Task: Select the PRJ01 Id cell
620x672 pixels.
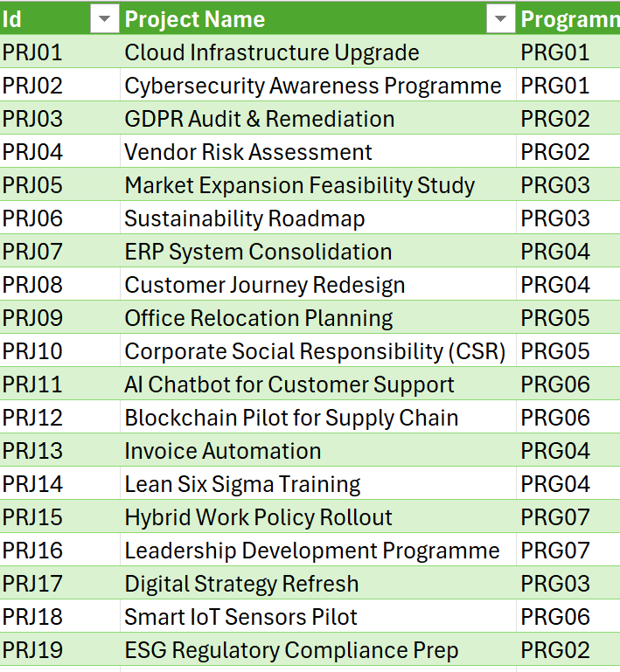Action: click(33, 52)
